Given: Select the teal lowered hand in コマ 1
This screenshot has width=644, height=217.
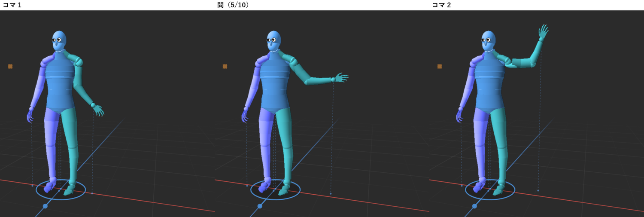Looking at the screenshot, I should tap(99, 110).
